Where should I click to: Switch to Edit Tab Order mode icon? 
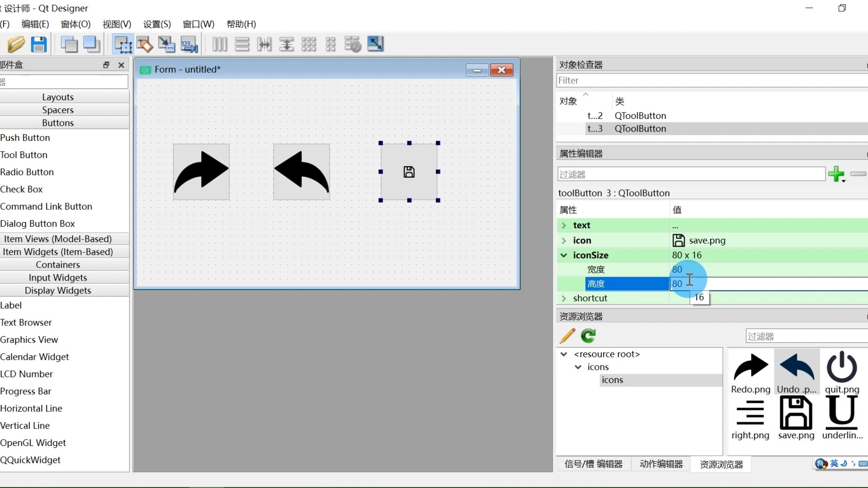click(x=189, y=44)
